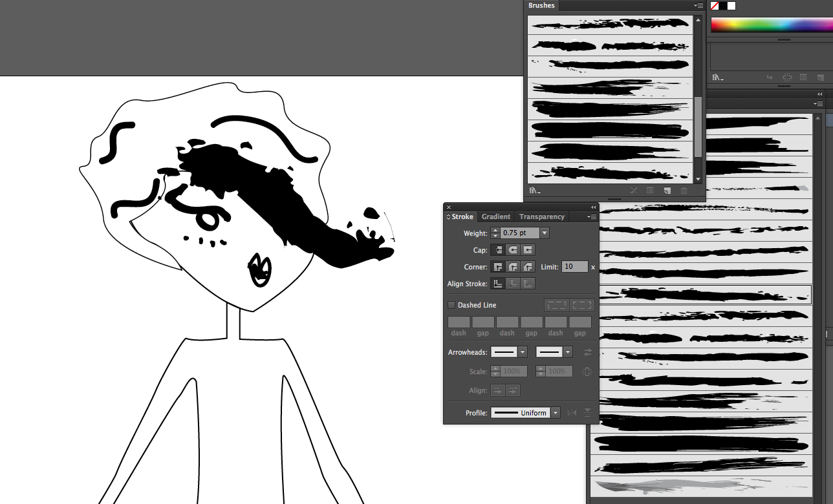Screen dimensions: 833x504
Task: Click the Swap Arrowheads button
Action: [587, 352]
